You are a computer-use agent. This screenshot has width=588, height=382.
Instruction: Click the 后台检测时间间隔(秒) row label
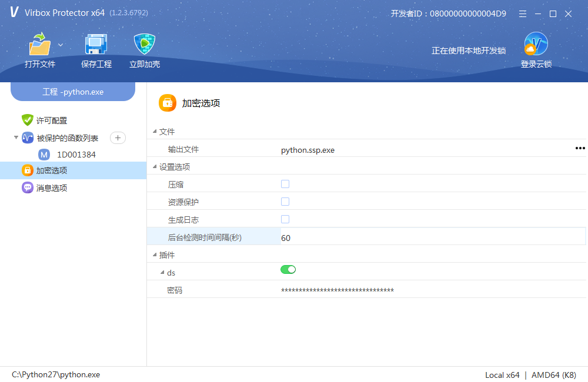tap(205, 237)
